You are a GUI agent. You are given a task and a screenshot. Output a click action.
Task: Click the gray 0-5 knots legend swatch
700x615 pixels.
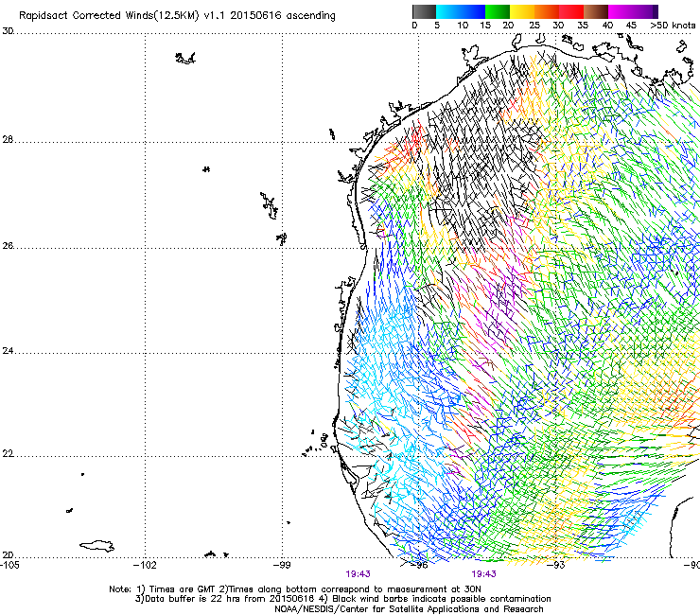(x=424, y=11)
